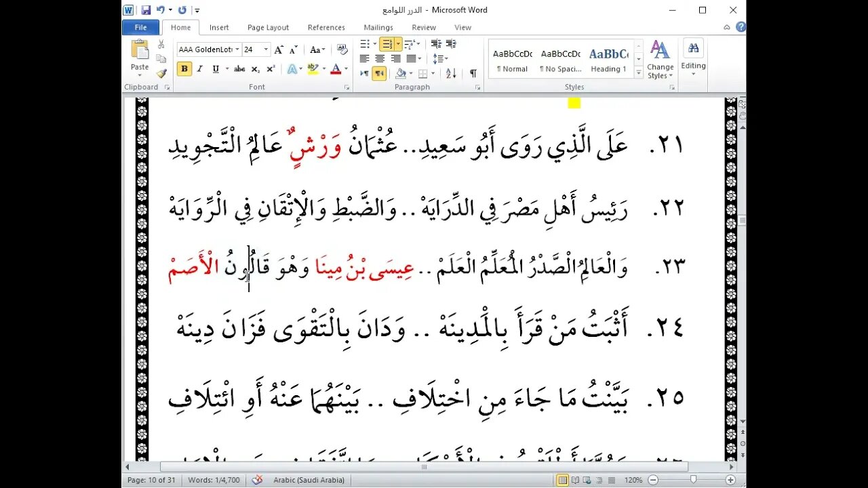Viewport: 868px width, 488px height.
Task: Apply the Heading 1 style
Action: (608, 60)
